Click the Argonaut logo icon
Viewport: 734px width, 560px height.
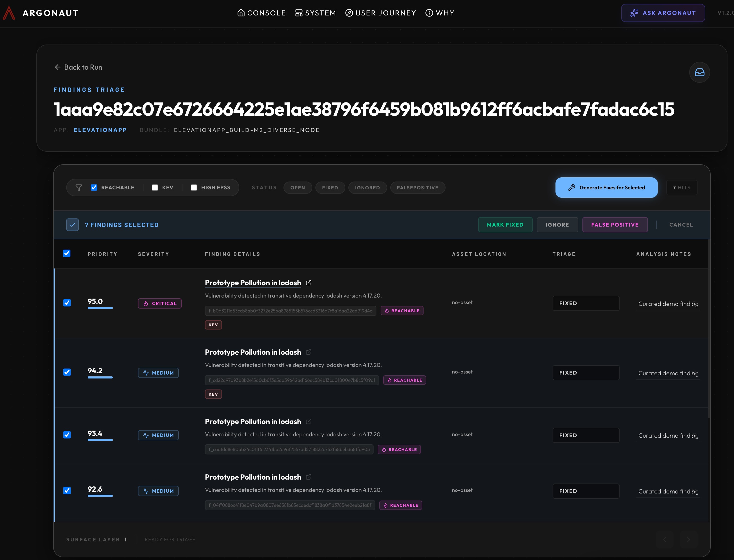point(9,13)
